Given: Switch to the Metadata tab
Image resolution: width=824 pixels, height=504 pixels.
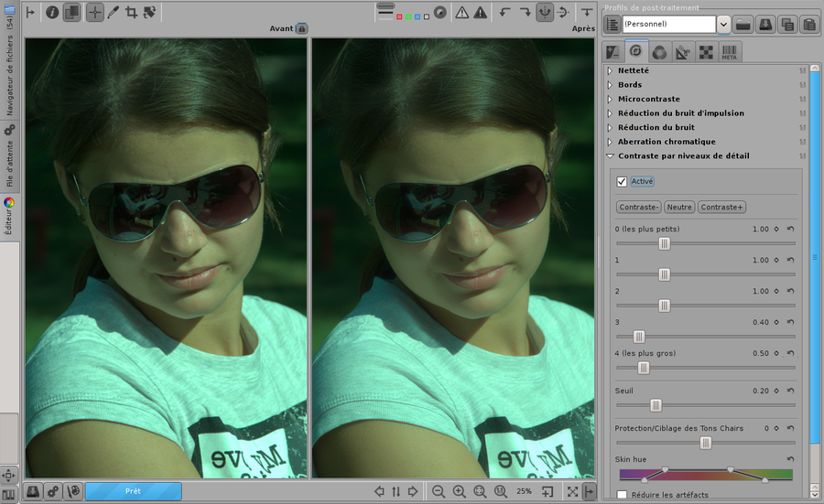Looking at the screenshot, I should tap(730, 52).
